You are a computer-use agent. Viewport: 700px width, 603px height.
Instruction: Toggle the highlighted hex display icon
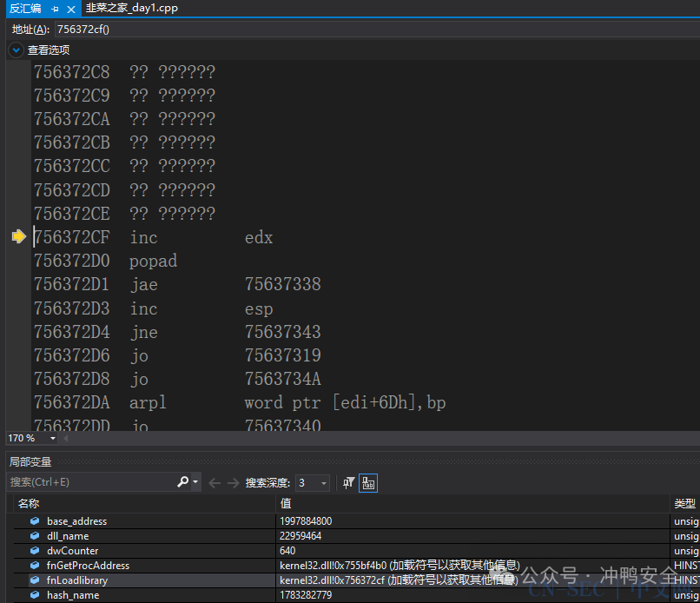368,483
